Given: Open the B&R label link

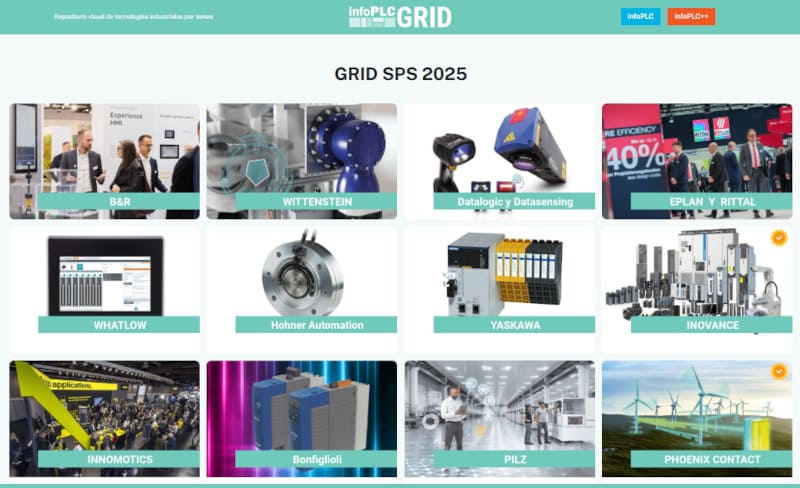Looking at the screenshot, I should point(119,201).
